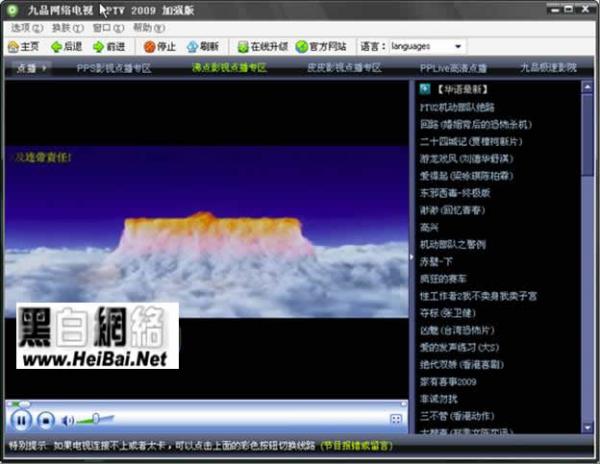Play 疯狂的赛车
Viewport: 600px width, 464px height.
tap(443, 279)
